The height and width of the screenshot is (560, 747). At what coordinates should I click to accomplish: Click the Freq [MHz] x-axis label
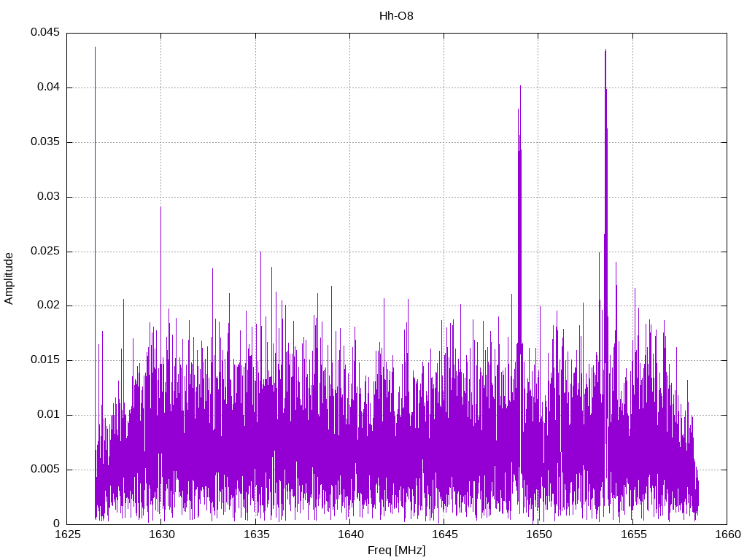396,551
